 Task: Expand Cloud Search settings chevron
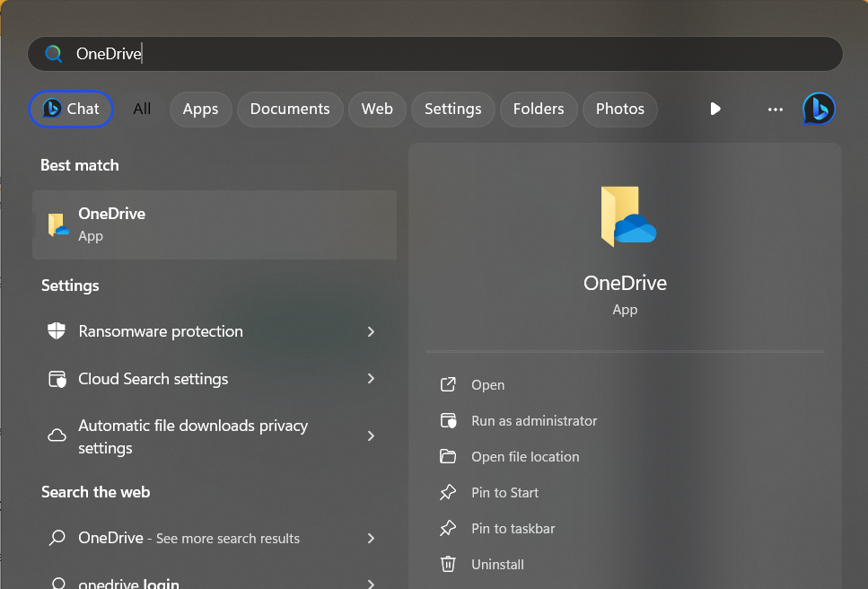(x=371, y=379)
